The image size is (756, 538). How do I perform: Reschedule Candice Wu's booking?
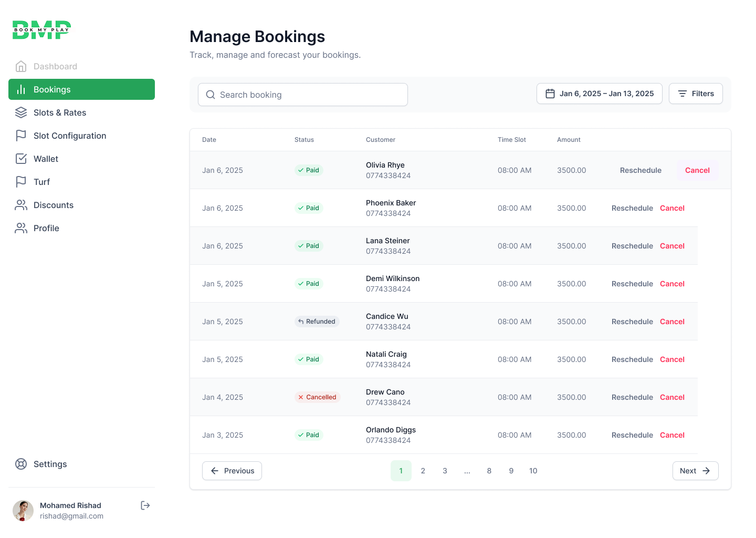632,321
